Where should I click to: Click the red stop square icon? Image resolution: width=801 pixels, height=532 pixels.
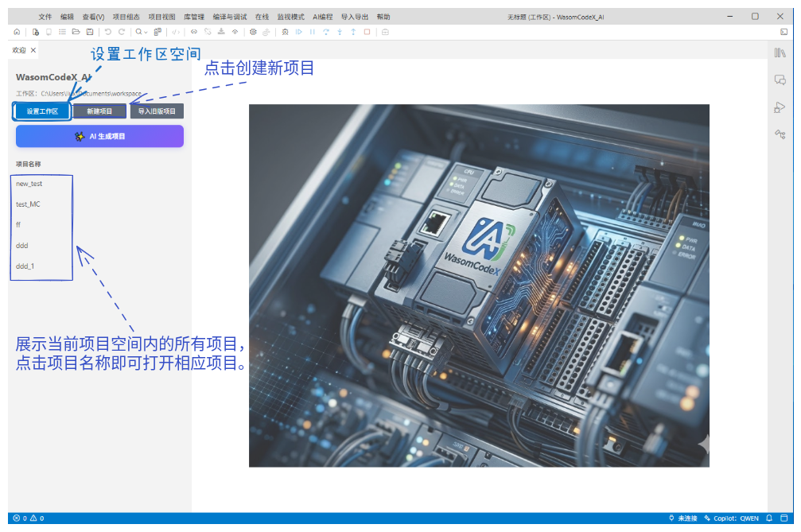tap(367, 32)
